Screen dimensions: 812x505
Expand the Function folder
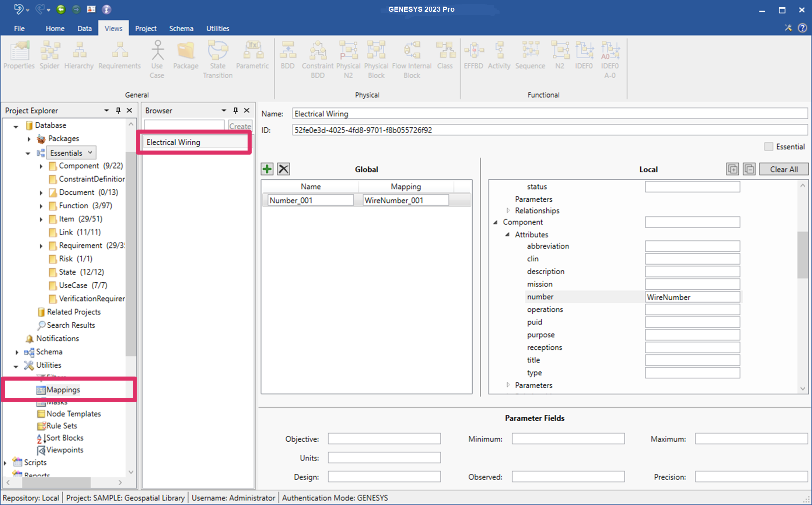click(x=41, y=206)
